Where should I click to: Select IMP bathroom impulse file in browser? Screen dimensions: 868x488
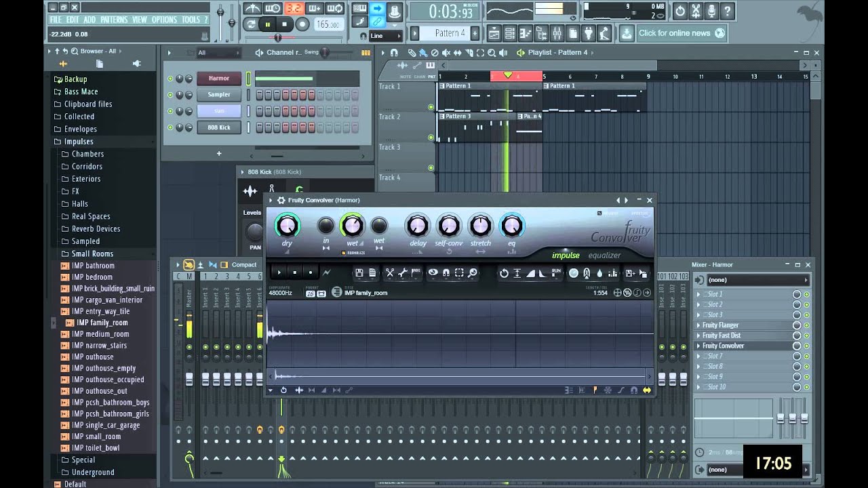(93, 266)
